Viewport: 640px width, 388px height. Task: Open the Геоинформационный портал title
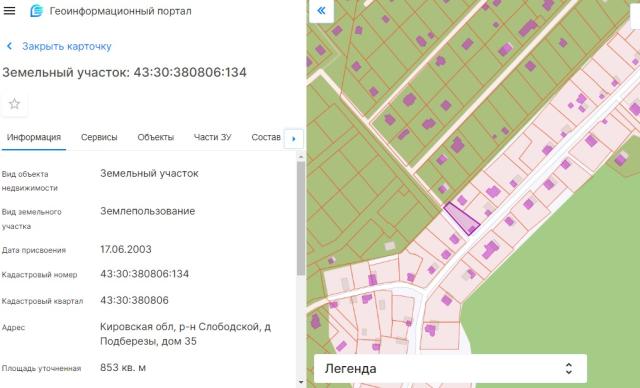(x=120, y=11)
